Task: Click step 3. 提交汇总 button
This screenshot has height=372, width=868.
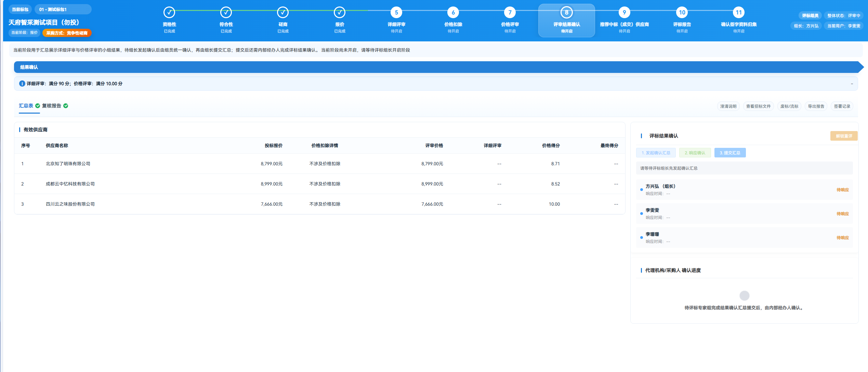Action: point(730,153)
